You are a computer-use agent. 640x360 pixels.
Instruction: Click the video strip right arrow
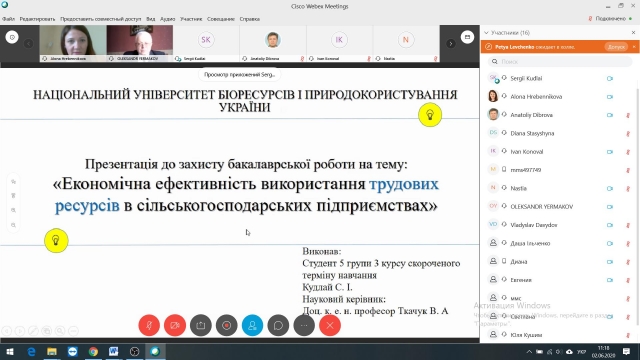pyautogui.click(x=451, y=44)
